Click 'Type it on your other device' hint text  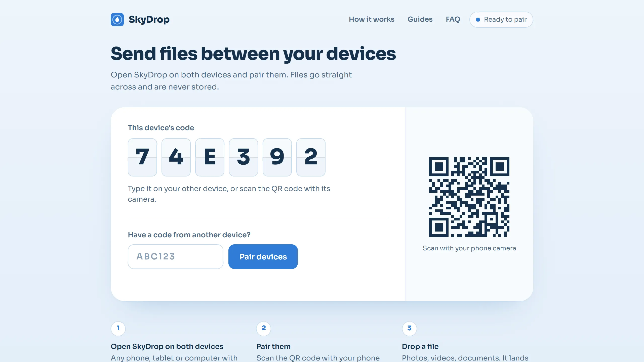pyautogui.click(x=229, y=194)
